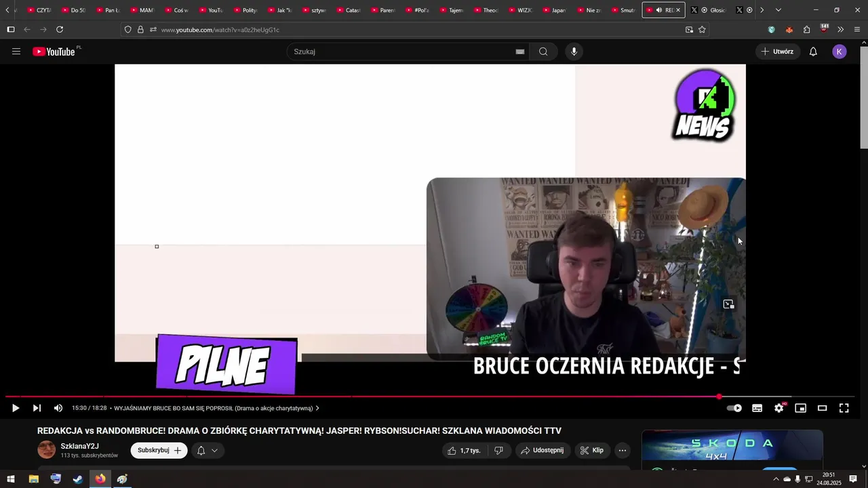Click the site padlock icon
The image size is (868, 488).
click(x=140, y=30)
